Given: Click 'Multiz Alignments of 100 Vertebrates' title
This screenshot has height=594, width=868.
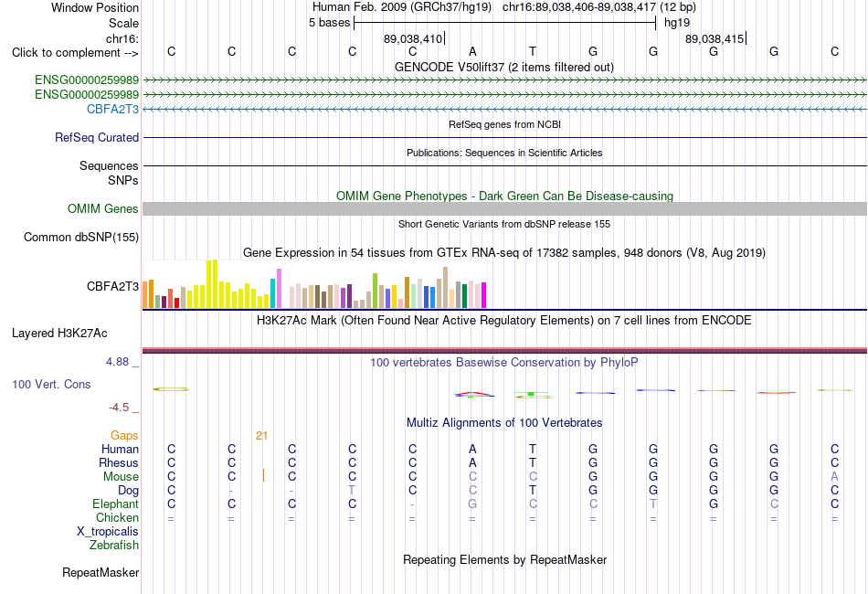Looking at the screenshot, I should pyautogui.click(x=504, y=423).
